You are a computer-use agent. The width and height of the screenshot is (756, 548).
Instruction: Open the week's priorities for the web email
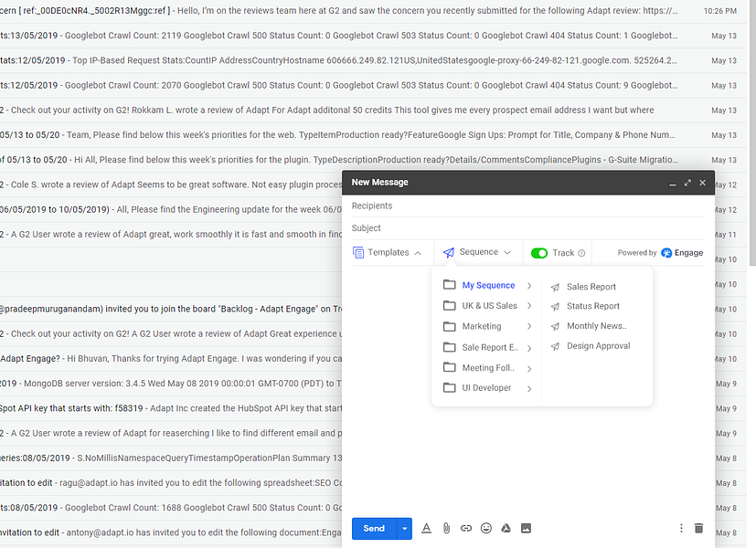[x=371, y=135]
